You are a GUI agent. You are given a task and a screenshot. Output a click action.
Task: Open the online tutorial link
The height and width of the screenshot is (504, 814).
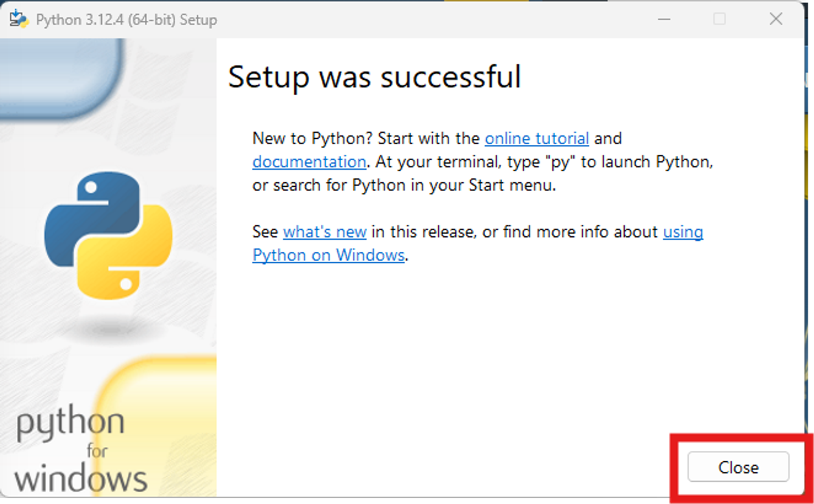coord(536,139)
